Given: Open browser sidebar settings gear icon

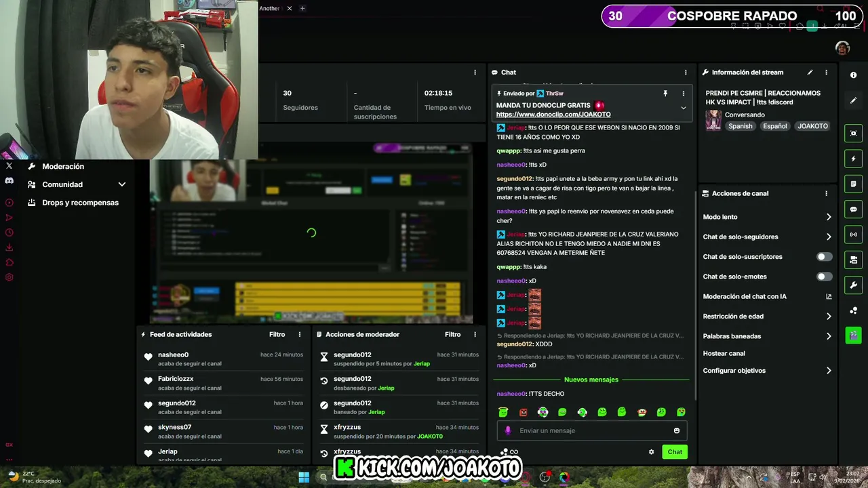Looking at the screenshot, I should tap(9, 277).
